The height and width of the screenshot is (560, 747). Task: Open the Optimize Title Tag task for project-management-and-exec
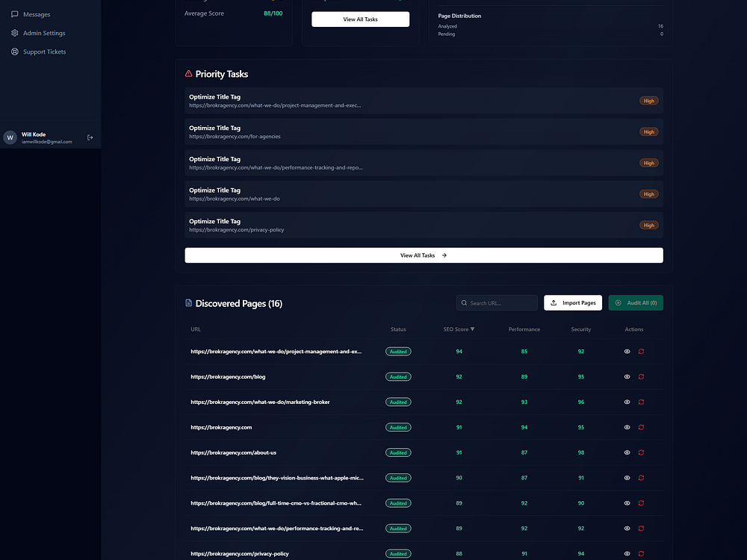424,101
